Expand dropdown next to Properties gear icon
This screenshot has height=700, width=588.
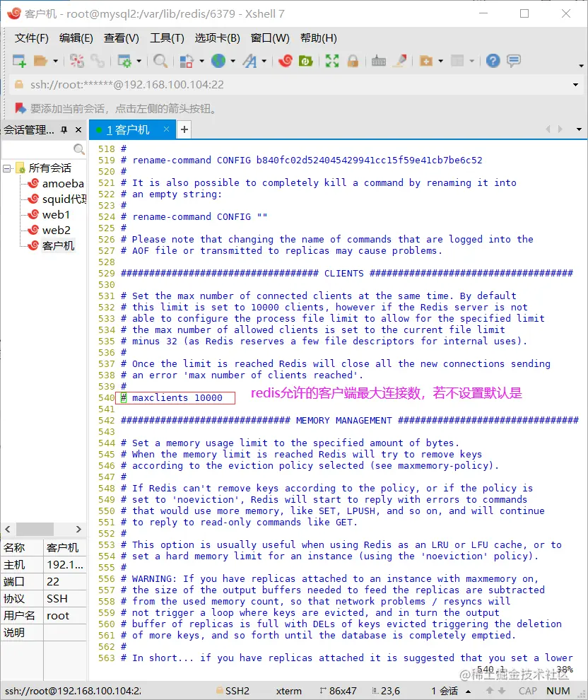139,61
